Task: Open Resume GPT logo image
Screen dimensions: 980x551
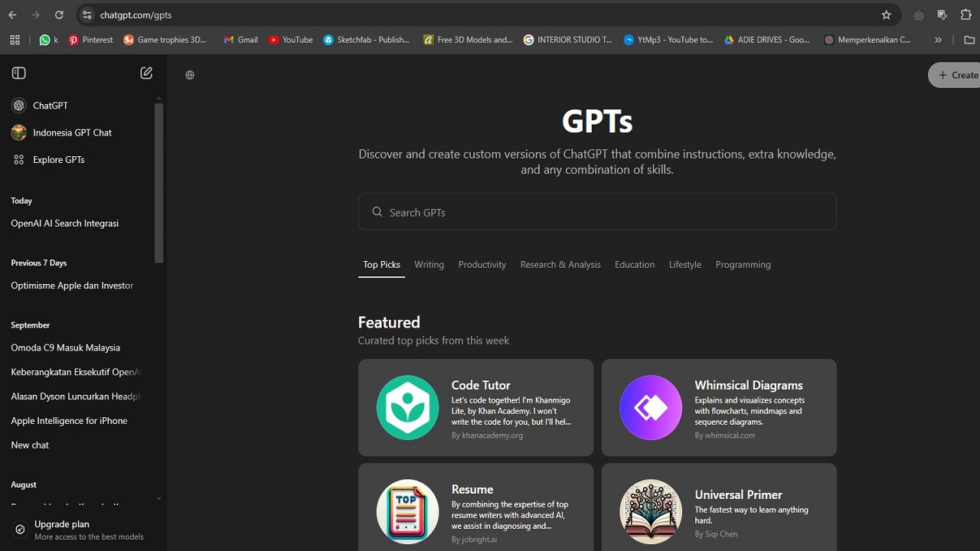Action: click(x=407, y=511)
